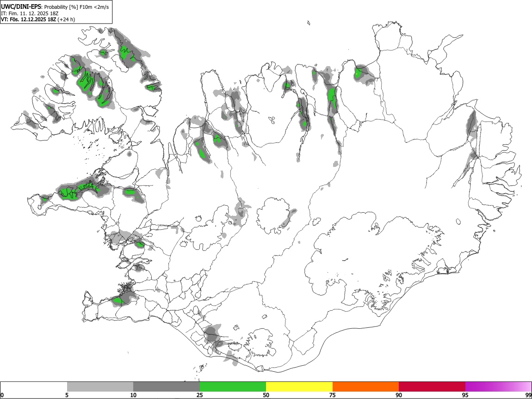
Task: Click the legend value '95'
Action: coord(465,395)
